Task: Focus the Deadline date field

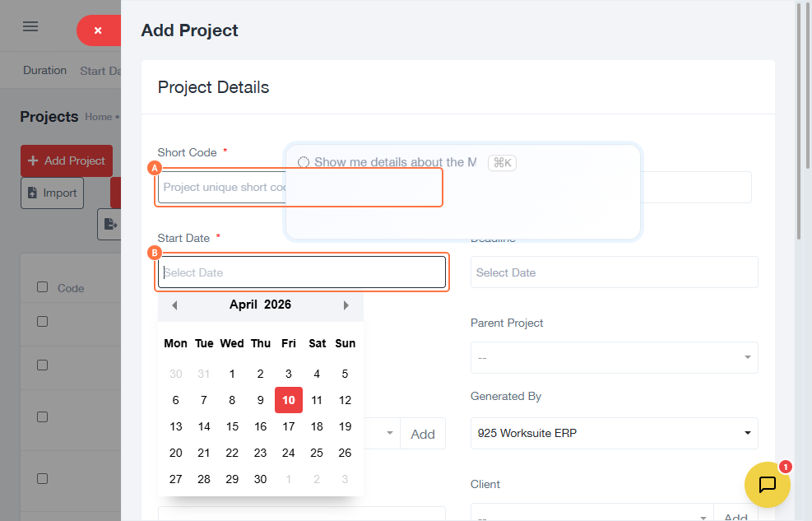Action: (614, 272)
